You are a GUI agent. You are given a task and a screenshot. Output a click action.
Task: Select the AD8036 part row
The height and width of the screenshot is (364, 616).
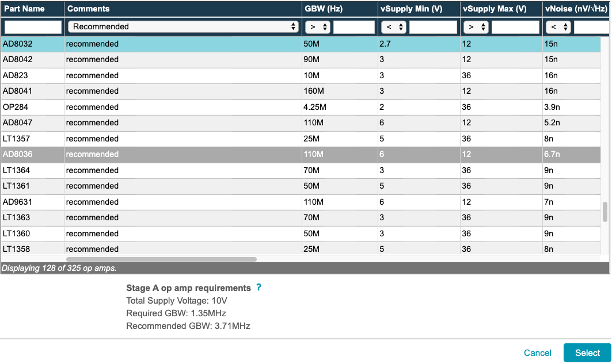(x=301, y=155)
